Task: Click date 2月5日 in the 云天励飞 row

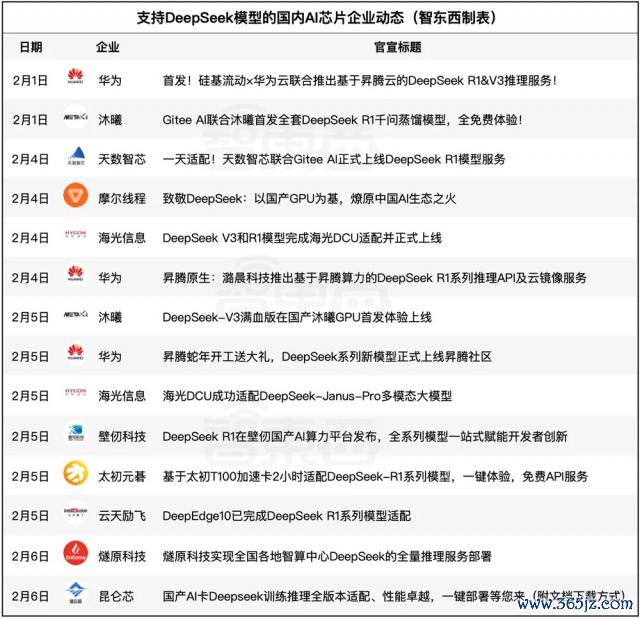Action: coord(30,516)
